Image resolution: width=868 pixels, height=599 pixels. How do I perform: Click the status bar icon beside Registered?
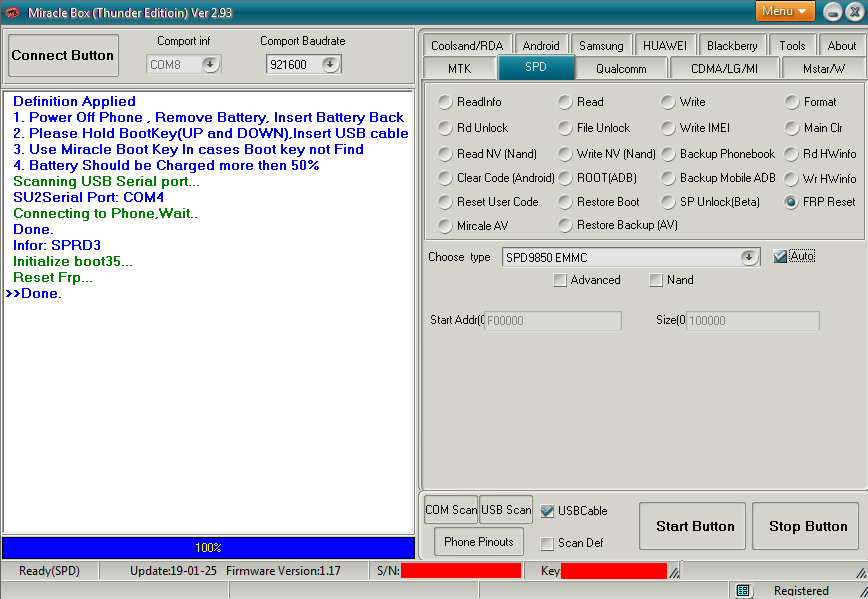742,591
